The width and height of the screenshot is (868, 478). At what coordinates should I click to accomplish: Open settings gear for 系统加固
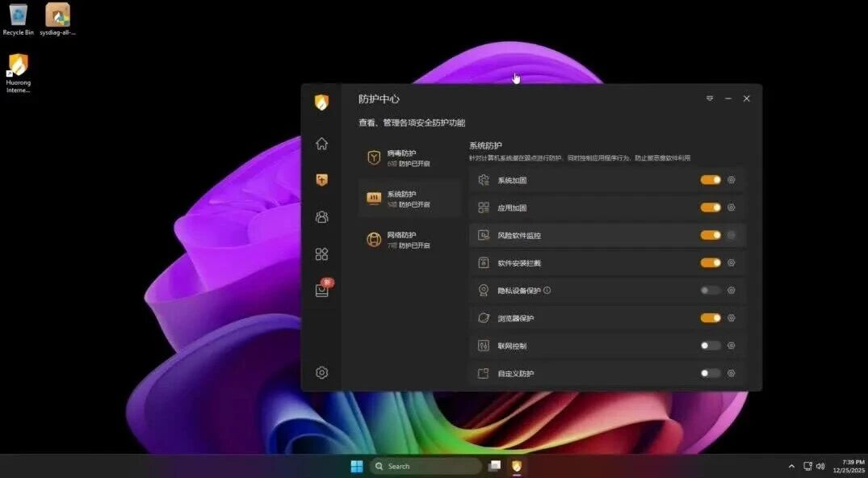pyautogui.click(x=732, y=180)
